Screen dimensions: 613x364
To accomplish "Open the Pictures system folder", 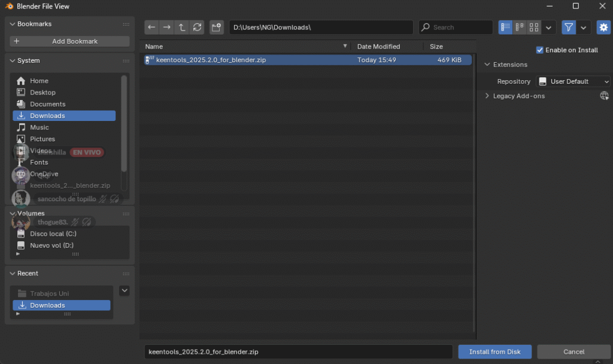I will pyautogui.click(x=64, y=139).
